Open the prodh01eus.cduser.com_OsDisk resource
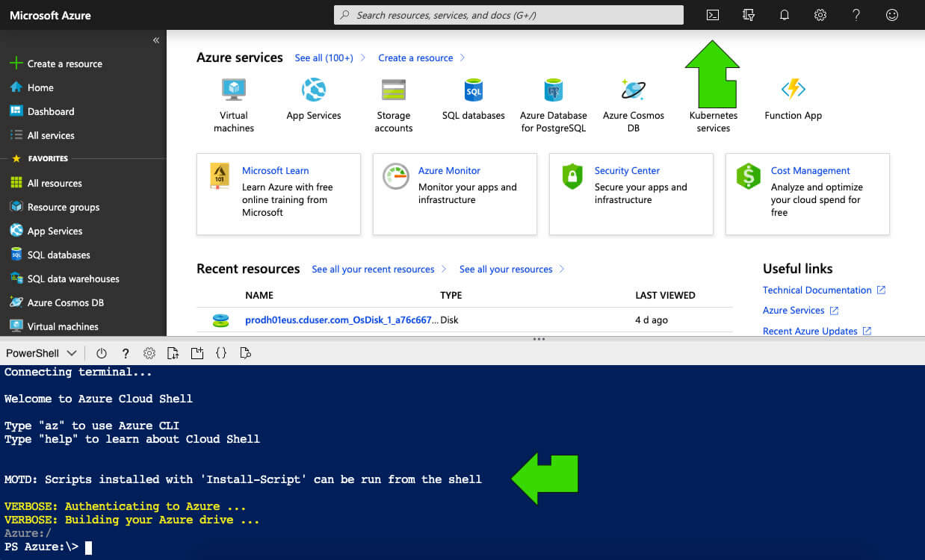 point(341,320)
